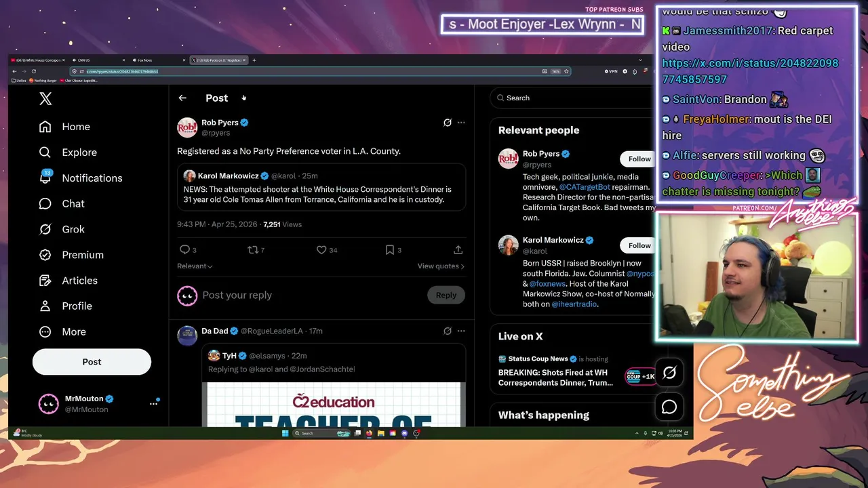Open Da Dad profile avatar
The height and width of the screenshot is (488, 868).
click(x=187, y=336)
